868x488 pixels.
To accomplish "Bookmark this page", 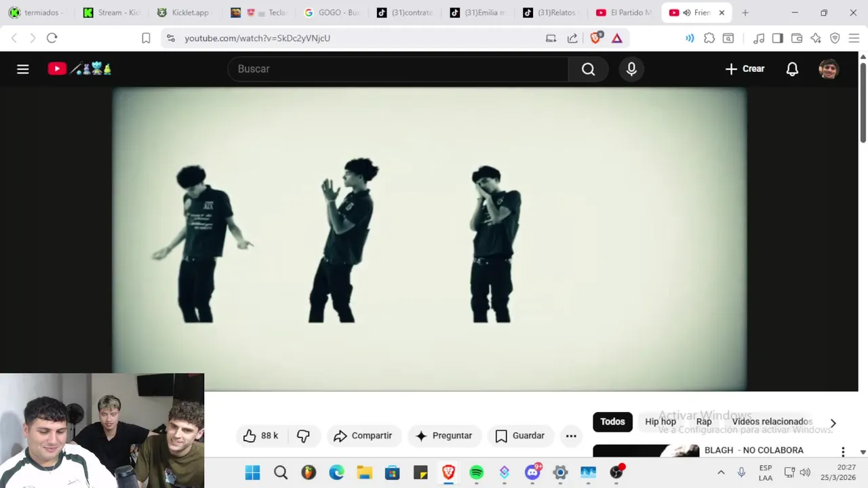I will (x=145, y=38).
